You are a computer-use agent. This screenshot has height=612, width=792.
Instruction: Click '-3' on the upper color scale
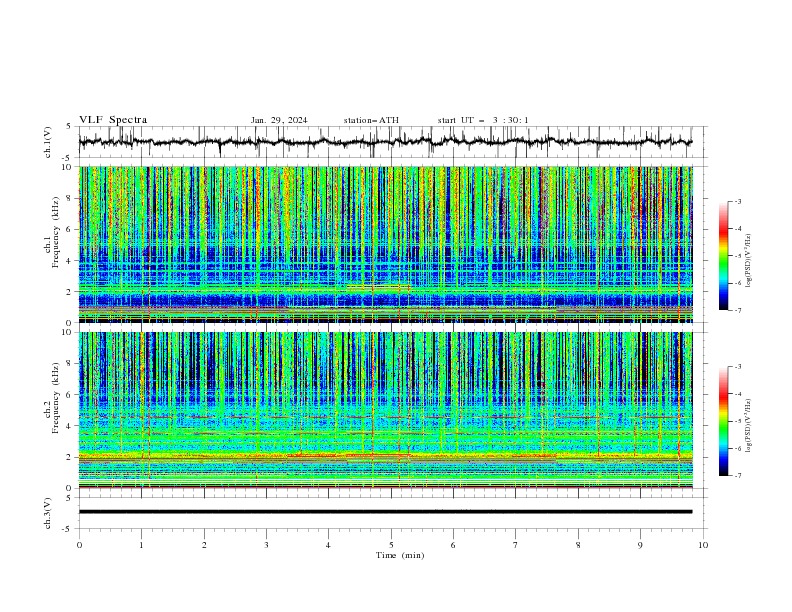737,202
